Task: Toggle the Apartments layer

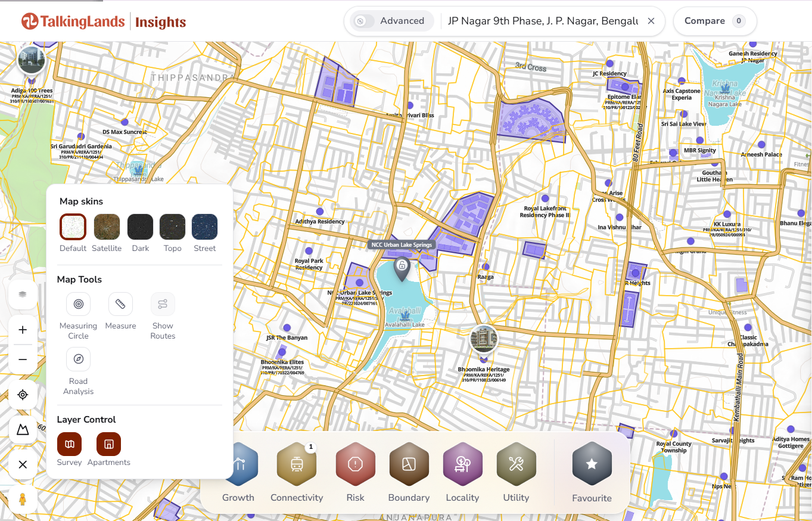Action: pos(108,444)
